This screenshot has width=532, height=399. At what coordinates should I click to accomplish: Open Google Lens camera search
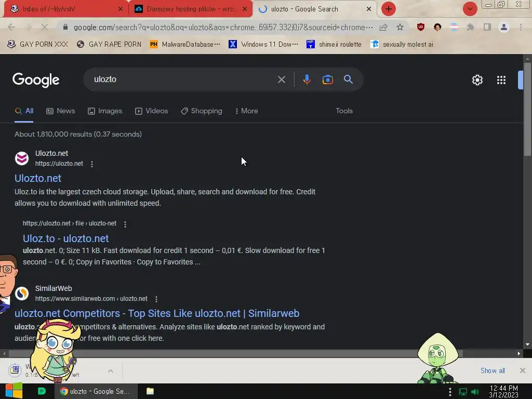click(x=327, y=79)
